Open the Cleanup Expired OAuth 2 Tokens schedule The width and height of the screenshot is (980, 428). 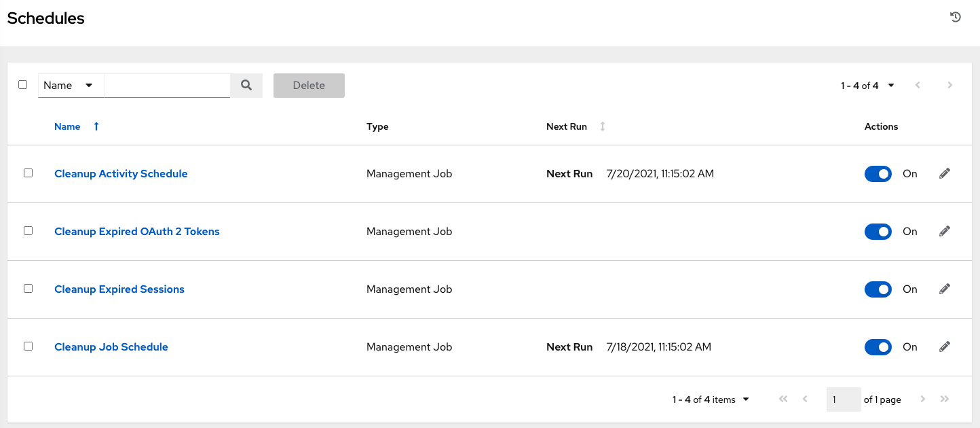tap(136, 231)
